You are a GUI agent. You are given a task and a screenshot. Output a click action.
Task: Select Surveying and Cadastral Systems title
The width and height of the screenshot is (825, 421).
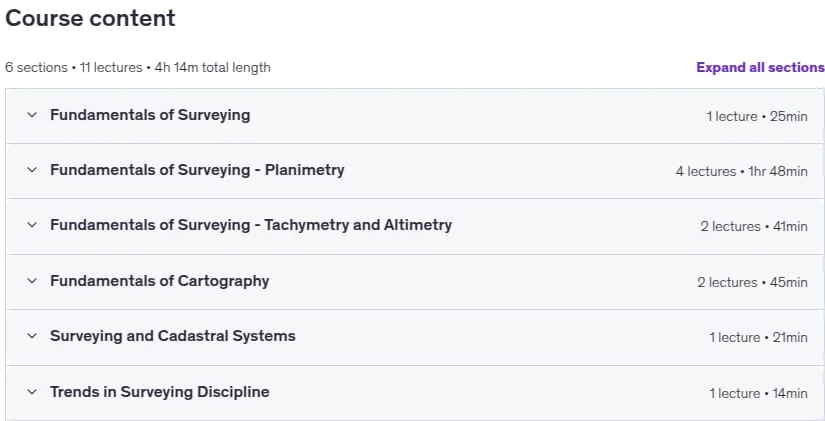pos(173,336)
